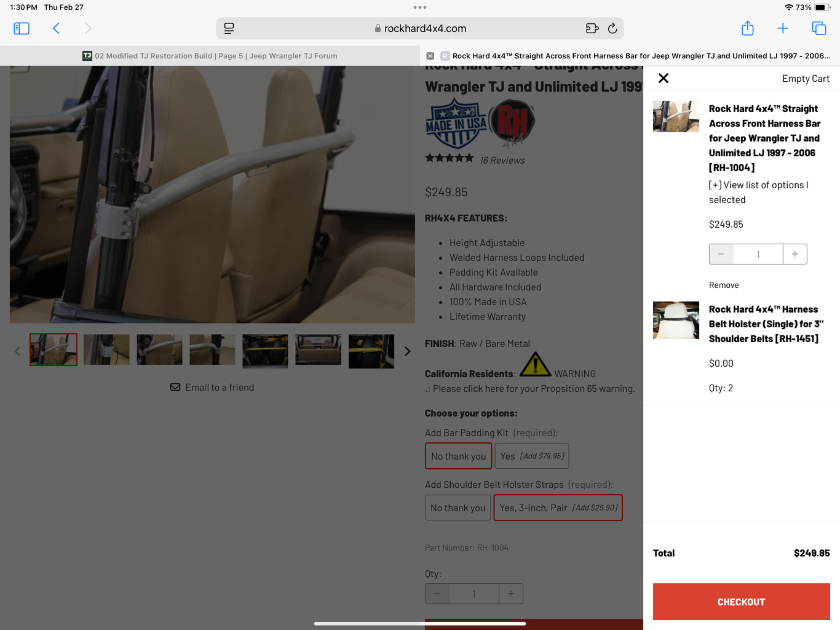Show the tab overview icon
840x630 pixels.
pyautogui.click(x=819, y=29)
